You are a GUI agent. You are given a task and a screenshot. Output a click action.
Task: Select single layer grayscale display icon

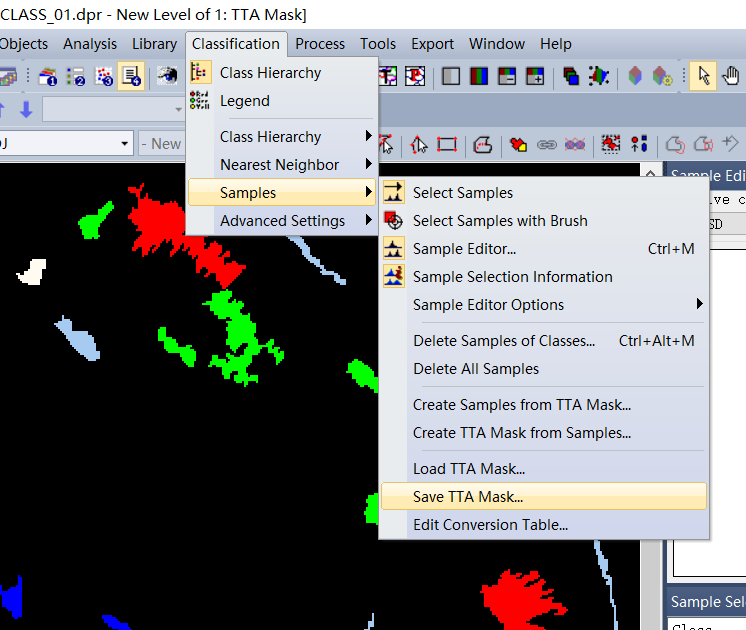[x=451, y=76]
